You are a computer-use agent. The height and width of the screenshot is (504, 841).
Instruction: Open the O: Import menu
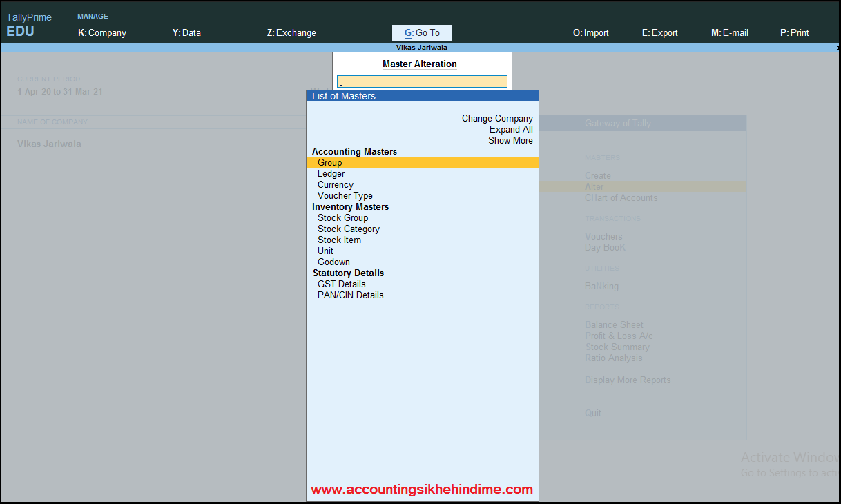(x=591, y=32)
